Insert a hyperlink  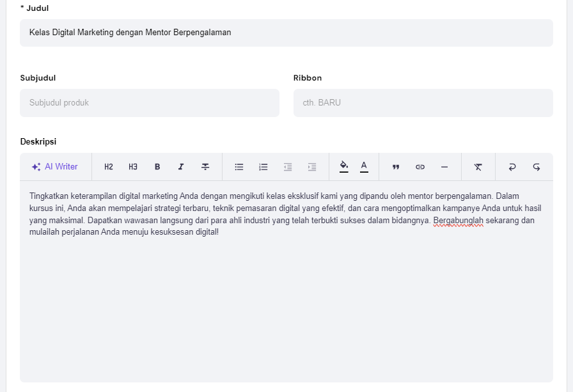coord(420,166)
